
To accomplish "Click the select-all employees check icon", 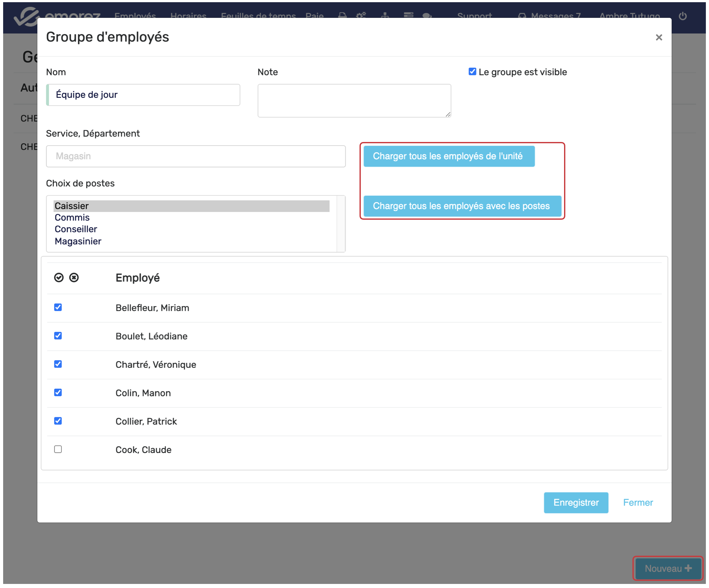I will [x=59, y=278].
